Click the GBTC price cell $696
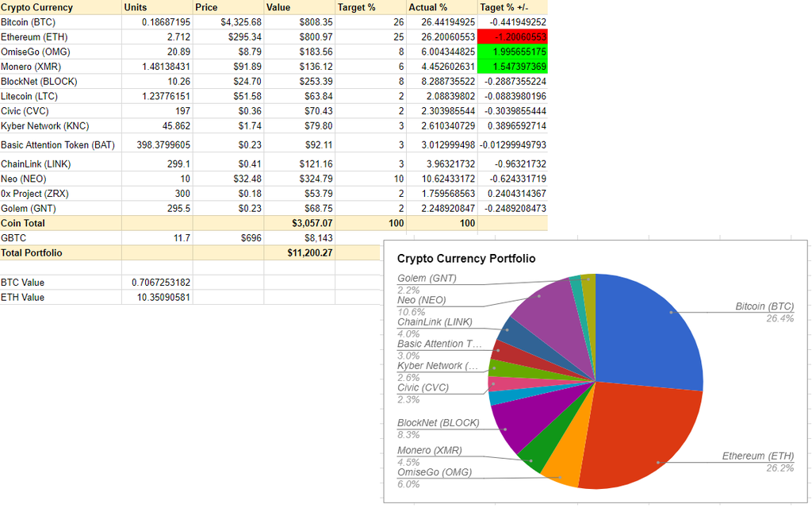 tap(228, 238)
